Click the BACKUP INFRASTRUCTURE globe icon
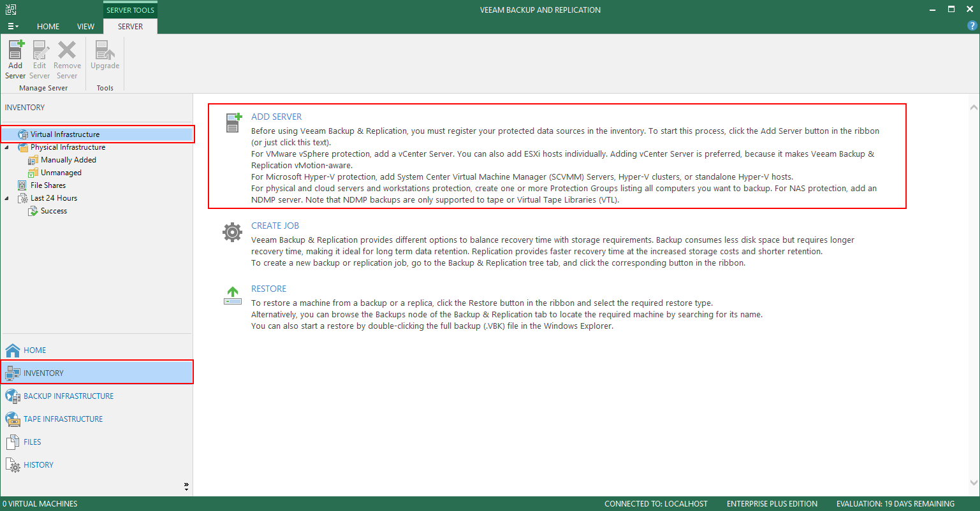The height and width of the screenshot is (511, 980). (13, 396)
